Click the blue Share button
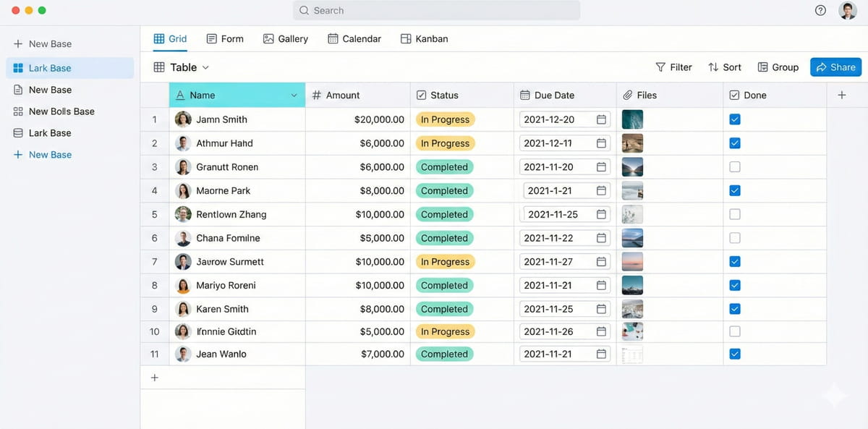Screen dimensions: 868x429 click(835, 67)
